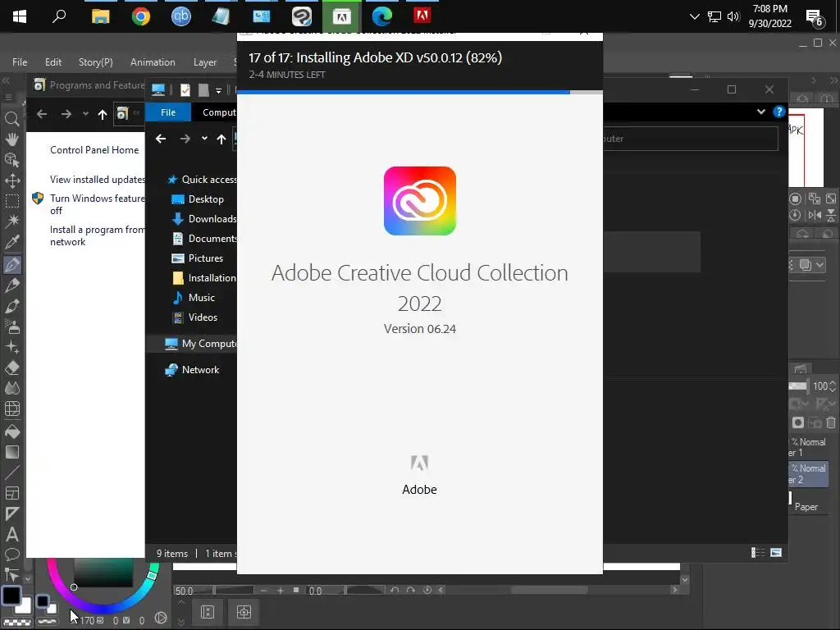Image resolution: width=840 pixels, height=630 pixels.
Task: Adjust the layer opacity 100 stepper
Action: [x=833, y=386]
